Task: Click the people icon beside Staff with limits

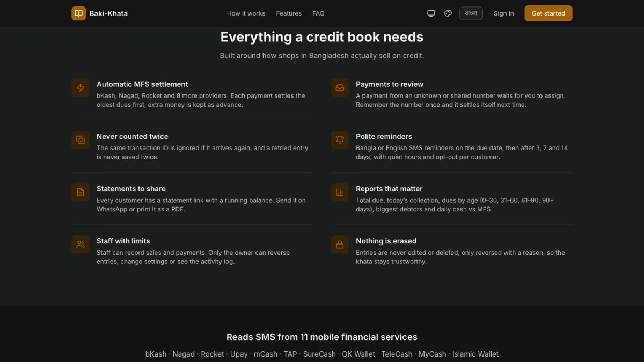Action: click(80, 245)
